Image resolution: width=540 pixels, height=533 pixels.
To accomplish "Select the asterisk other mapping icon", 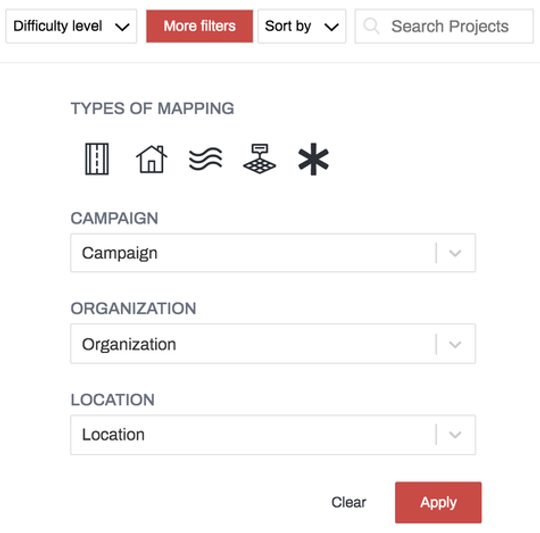I will (x=313, y=159).
